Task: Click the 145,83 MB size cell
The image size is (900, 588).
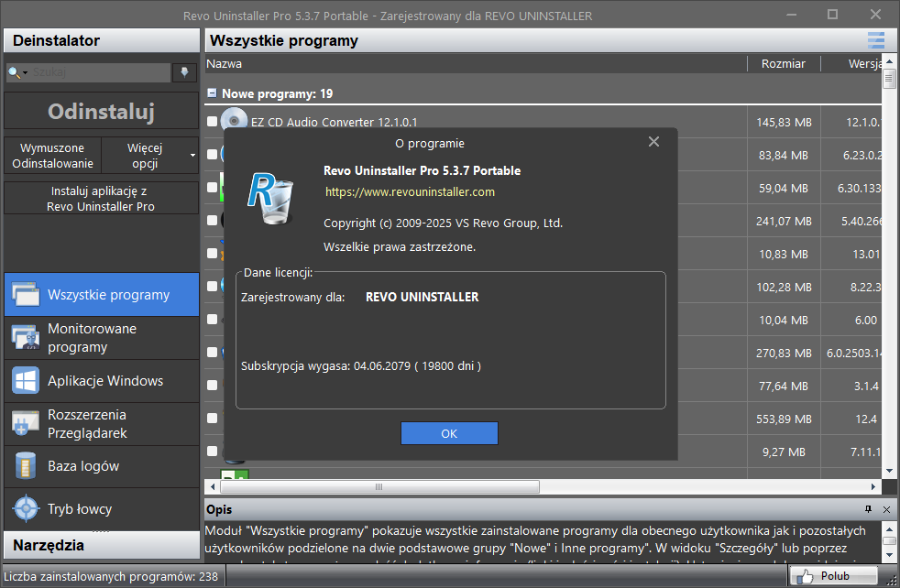Action: (784, 122)
